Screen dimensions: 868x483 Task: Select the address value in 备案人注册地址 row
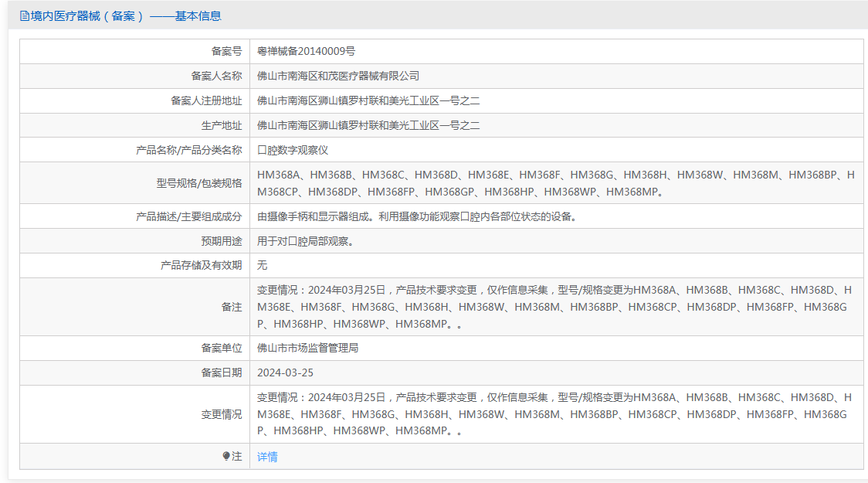tap(368, 100)
